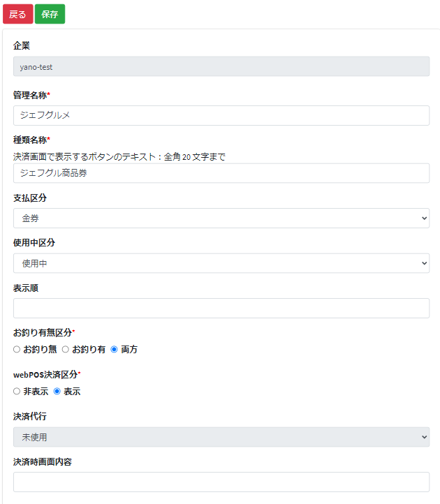Viewport: 440px width, 504px height.
Task: Click the 決済時画面内容 label text
Action: 43,461
